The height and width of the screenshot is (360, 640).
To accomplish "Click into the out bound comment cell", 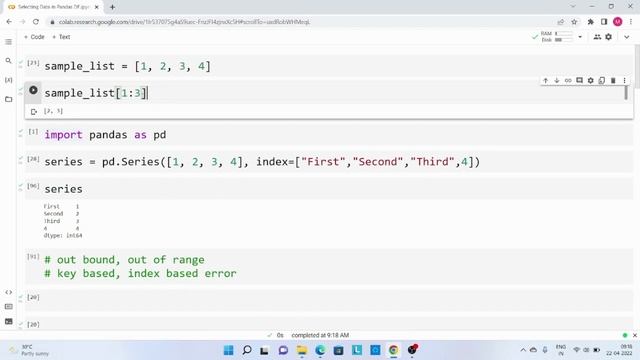I will (329, 267).
